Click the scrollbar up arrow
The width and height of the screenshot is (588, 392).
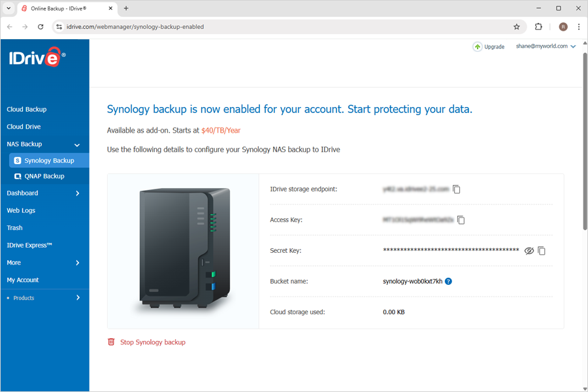coord(585,42)
